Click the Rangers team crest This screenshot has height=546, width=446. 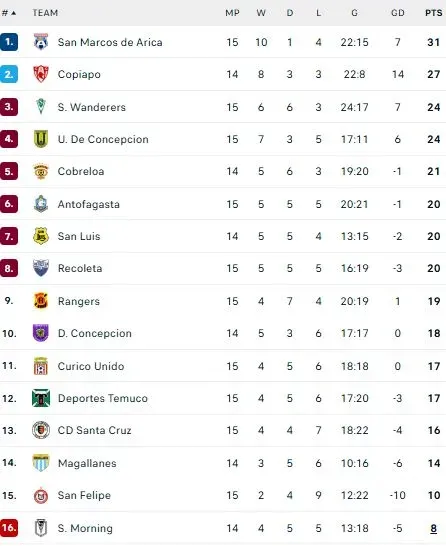41,301
